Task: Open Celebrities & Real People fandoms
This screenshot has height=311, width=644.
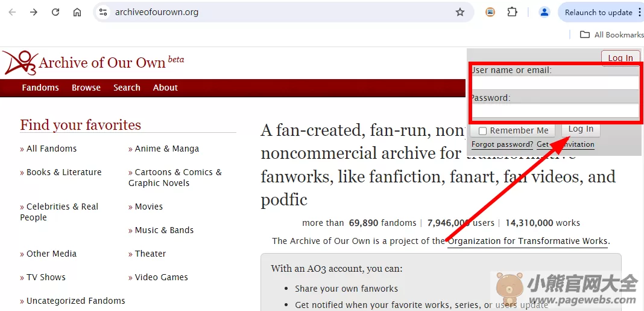Action: (59, 212)
